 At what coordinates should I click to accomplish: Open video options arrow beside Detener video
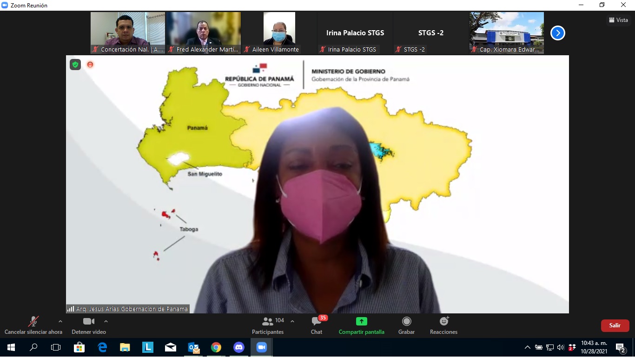(106, 321)
